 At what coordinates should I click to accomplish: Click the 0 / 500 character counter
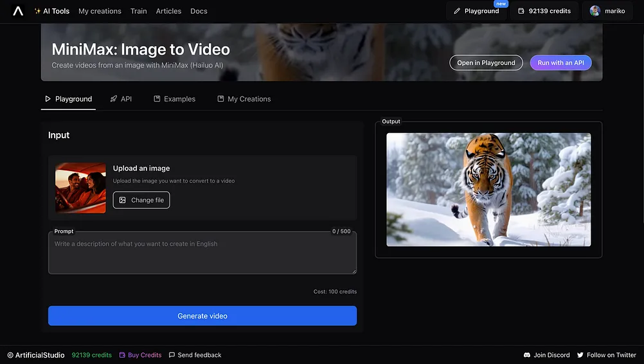(x=341, y=232)
